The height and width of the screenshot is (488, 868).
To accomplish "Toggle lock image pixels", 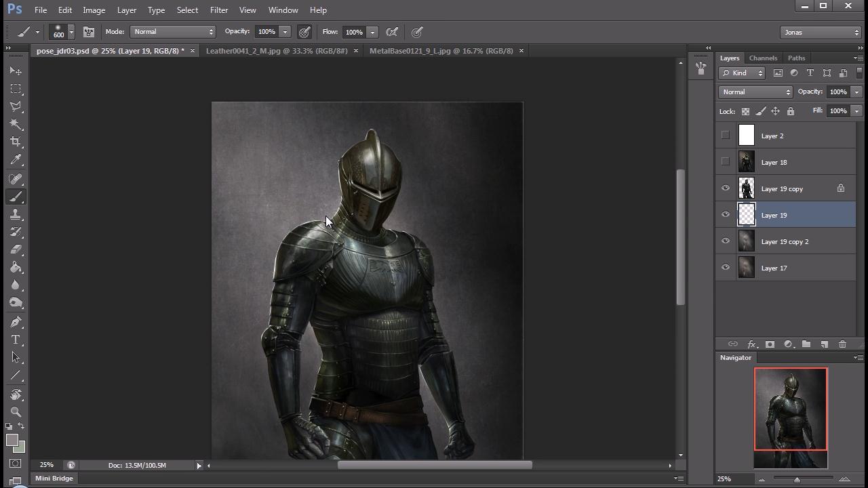I will (x=760, y=111).
